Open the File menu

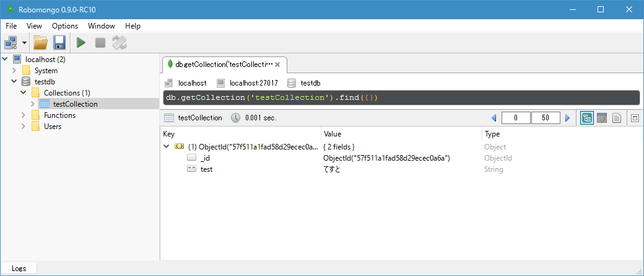click(x=11, y=26)
